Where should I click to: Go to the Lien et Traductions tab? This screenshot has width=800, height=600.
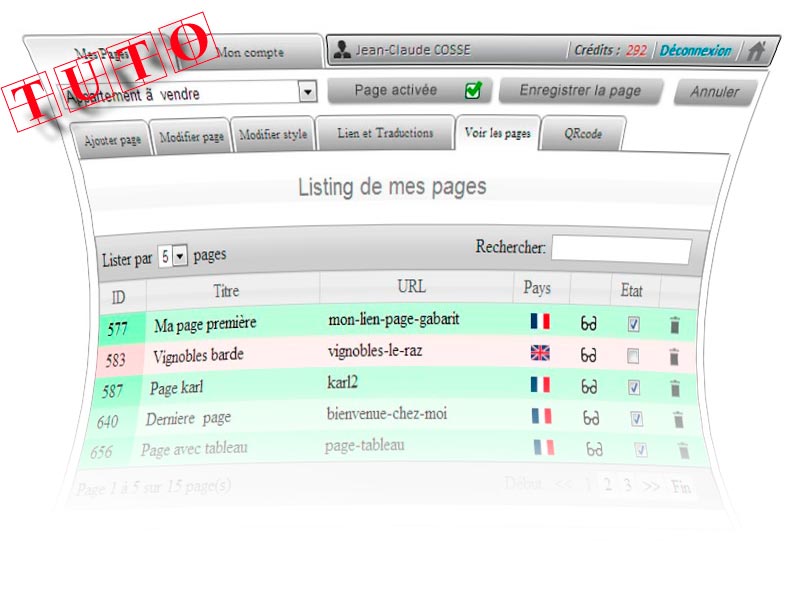(x=385, y=133)
